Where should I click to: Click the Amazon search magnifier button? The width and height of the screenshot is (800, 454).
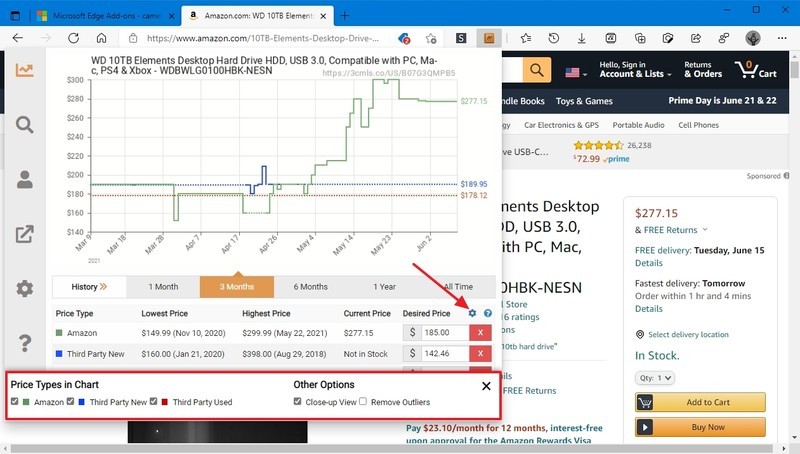536,70
